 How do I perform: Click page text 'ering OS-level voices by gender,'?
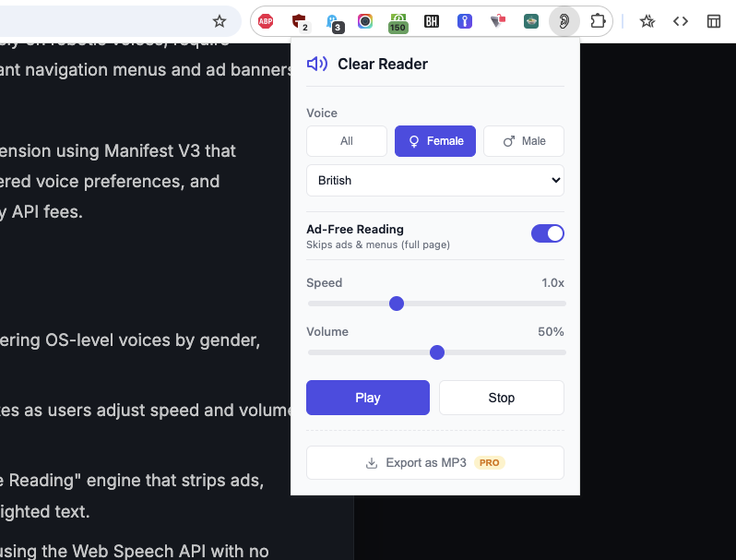(129, 340)
